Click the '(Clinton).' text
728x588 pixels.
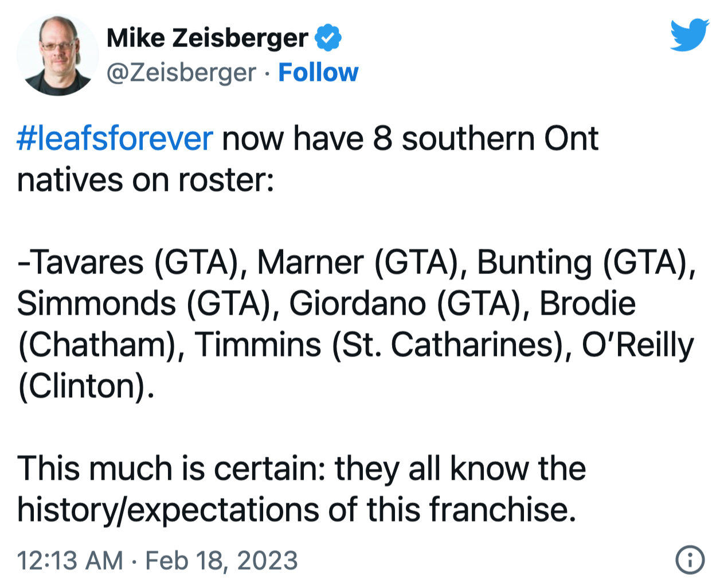[86, 386]
